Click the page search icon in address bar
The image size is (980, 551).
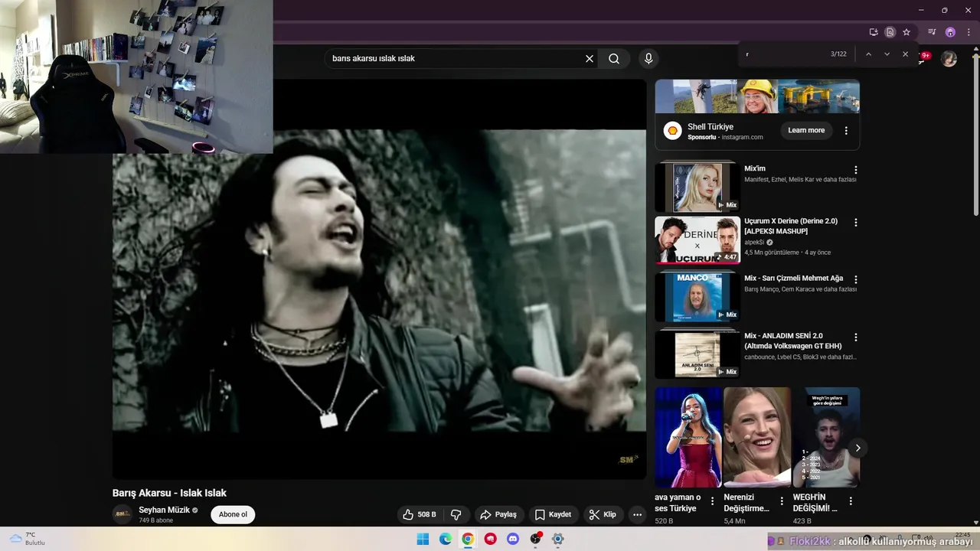[890, 32]
